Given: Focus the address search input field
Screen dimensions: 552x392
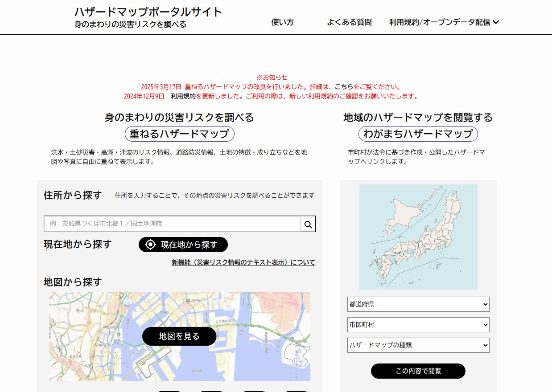Looking at the screenshot, I should [172, 224].
